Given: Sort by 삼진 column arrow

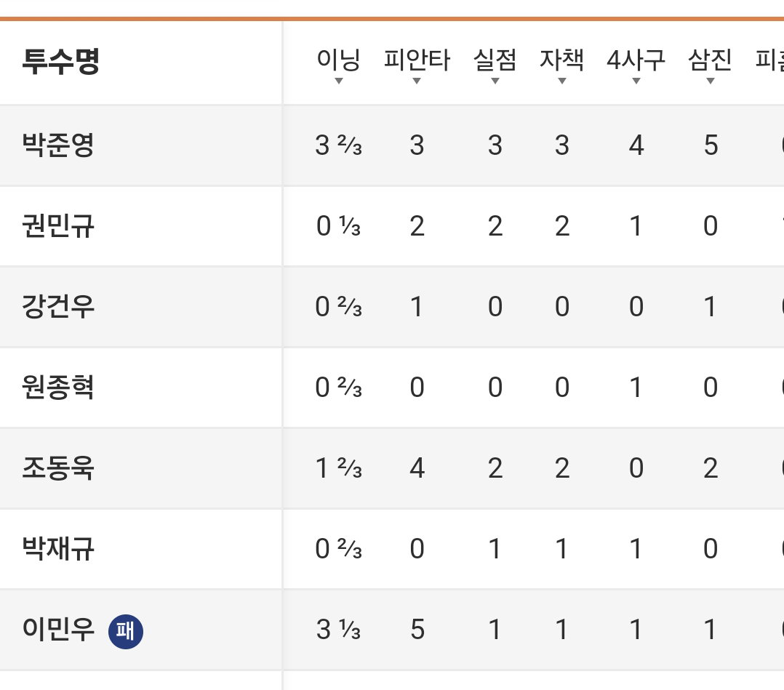Looking at the screenshot, I should click(x=710, y=81).
